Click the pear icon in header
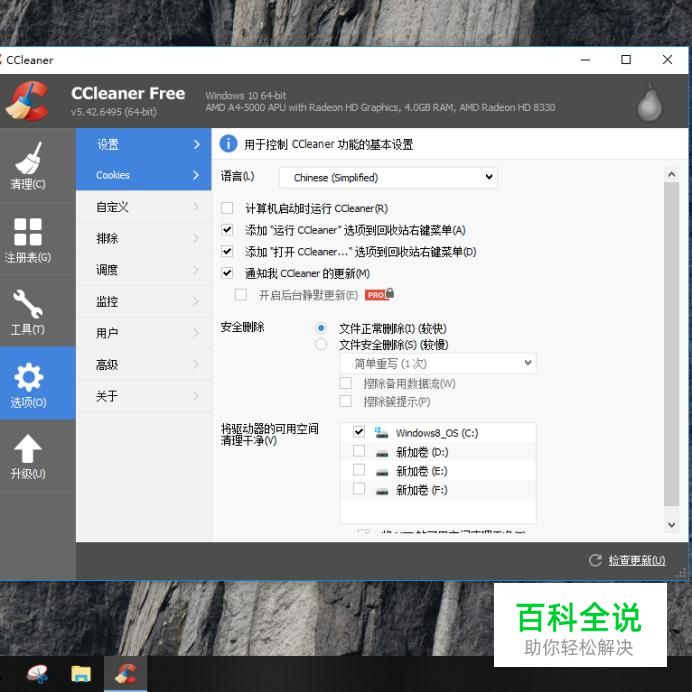 tap(650, 102)
